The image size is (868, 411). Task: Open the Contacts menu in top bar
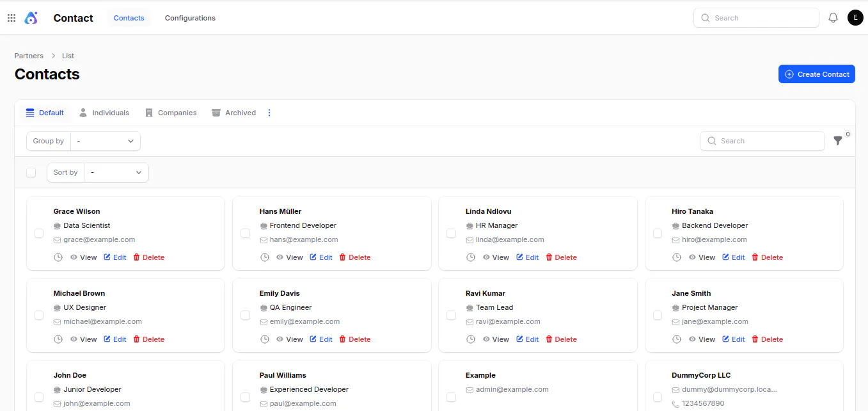coord(129,18)
